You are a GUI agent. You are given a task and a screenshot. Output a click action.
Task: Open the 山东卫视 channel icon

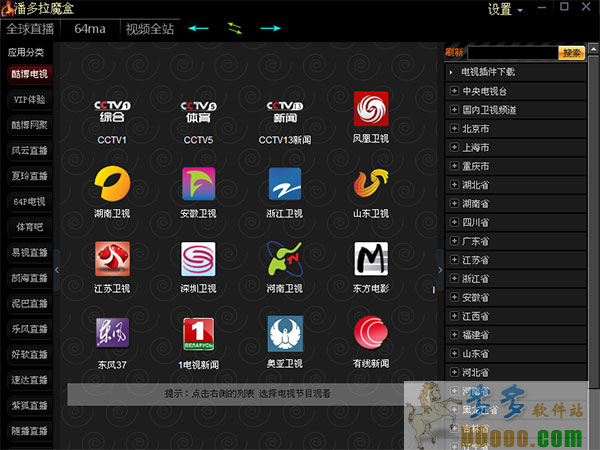pyautogui.click(x=371, y=183)
